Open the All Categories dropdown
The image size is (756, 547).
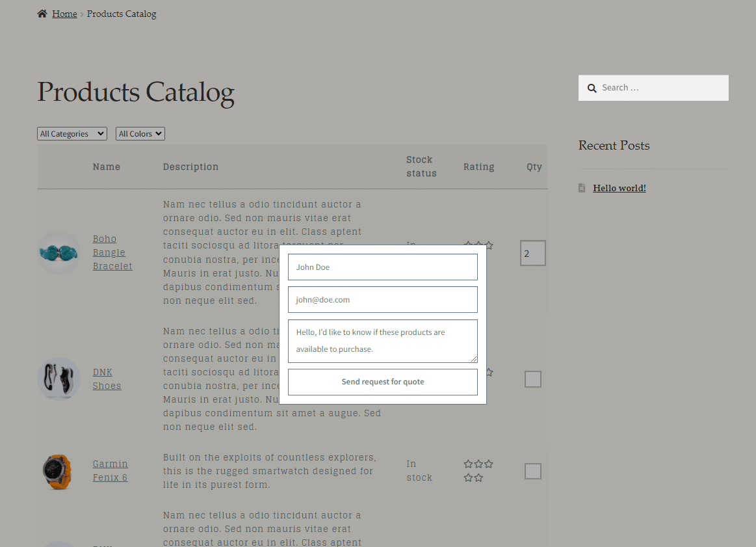click(72, 133)
